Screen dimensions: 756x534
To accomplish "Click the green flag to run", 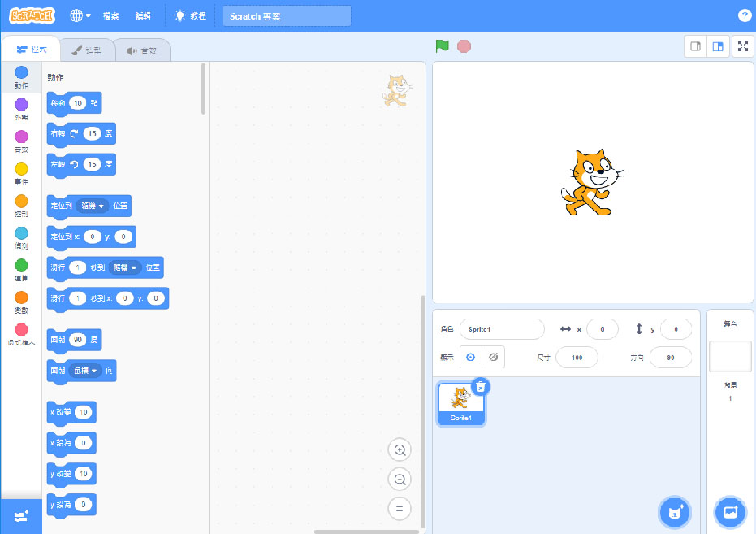I will (442, 46).
